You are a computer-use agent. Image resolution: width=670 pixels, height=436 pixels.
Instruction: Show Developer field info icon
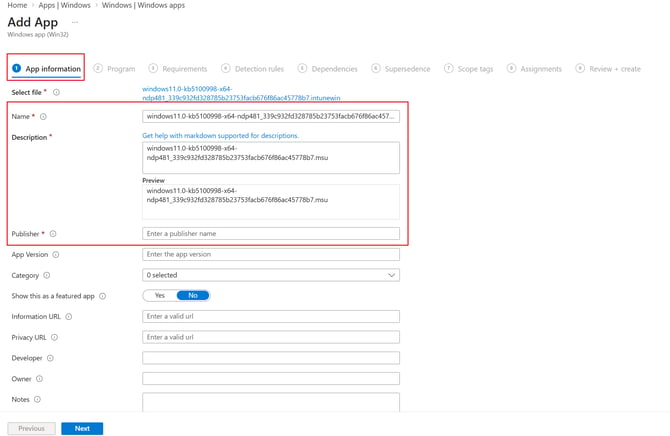click(50, 358)
